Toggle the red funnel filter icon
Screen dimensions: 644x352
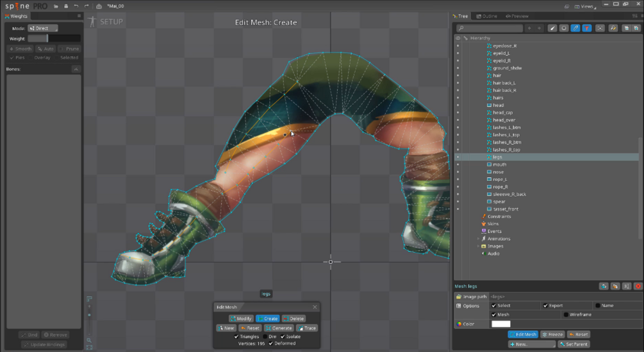[587, 28]
